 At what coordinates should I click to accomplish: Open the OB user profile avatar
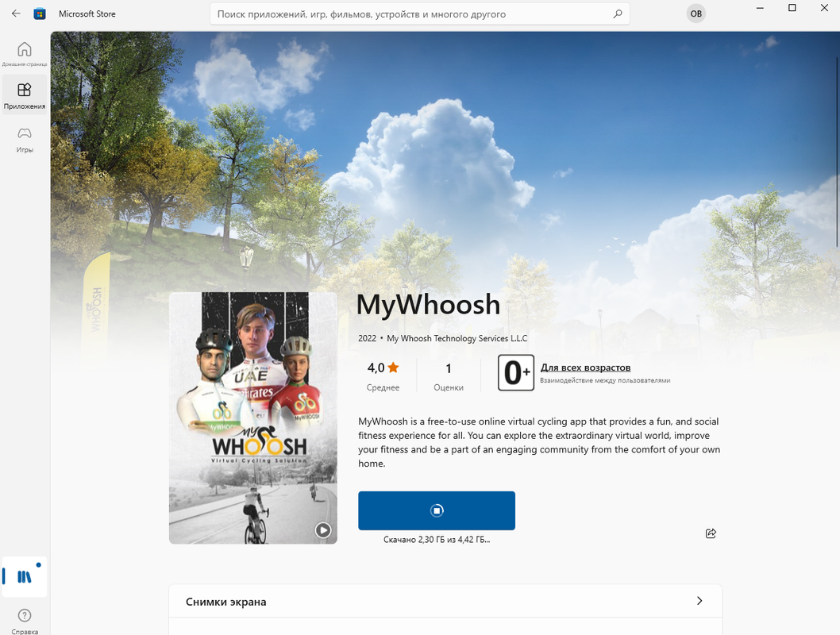pyautogui.click(x=696, y=14)
